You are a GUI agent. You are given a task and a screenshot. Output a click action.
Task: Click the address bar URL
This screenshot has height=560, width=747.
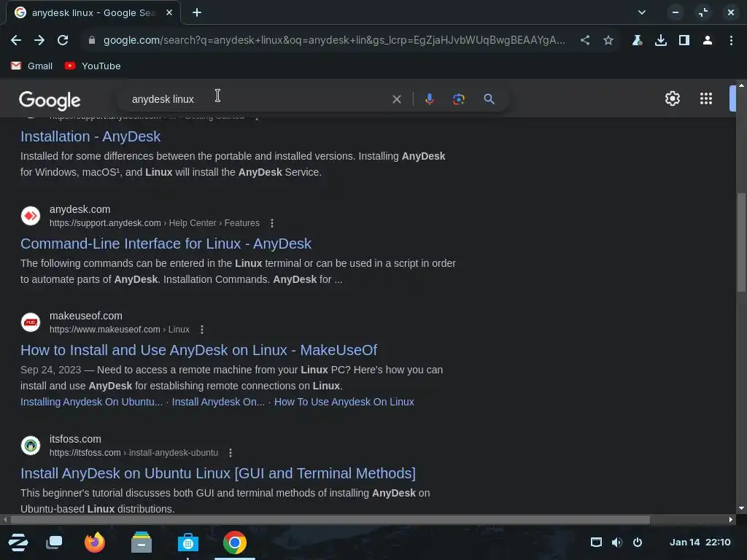click(x=334, y=41)
